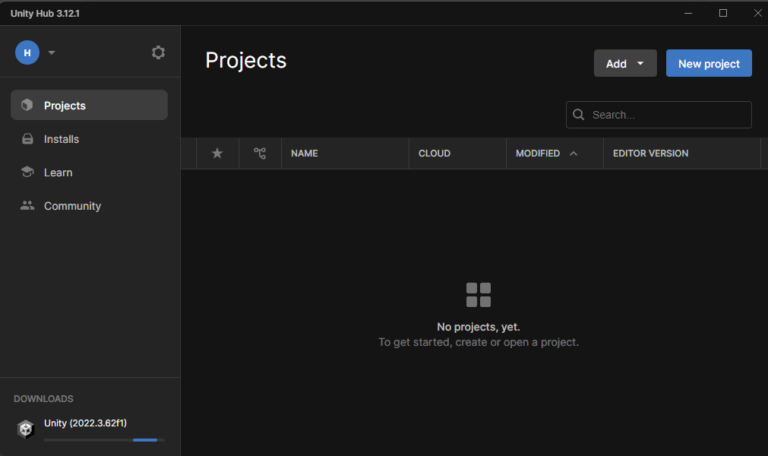Click the Unity logo in Downloads
Image resolution: width=768 pixels, height=456 pixels.
26,428
